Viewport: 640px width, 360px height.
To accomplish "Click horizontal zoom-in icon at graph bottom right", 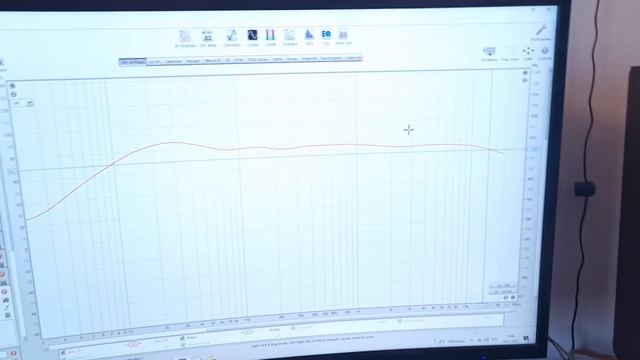I will (513, 298).
